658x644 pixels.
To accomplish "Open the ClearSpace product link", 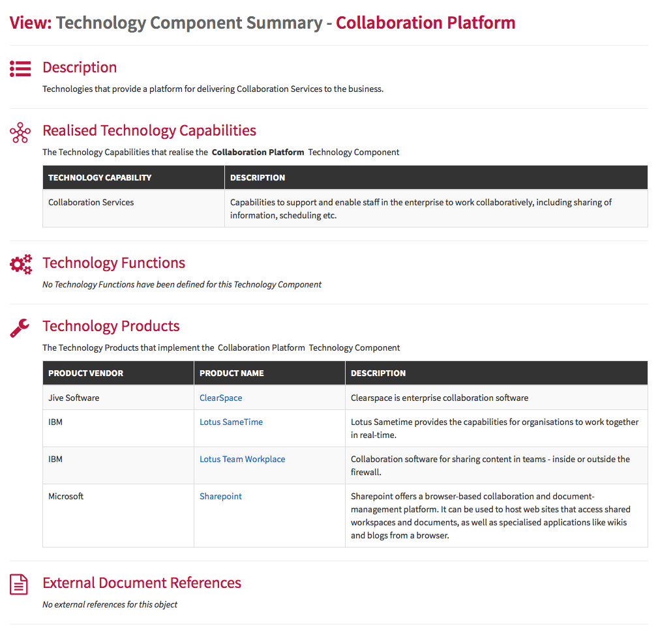I will click(220, 398).
